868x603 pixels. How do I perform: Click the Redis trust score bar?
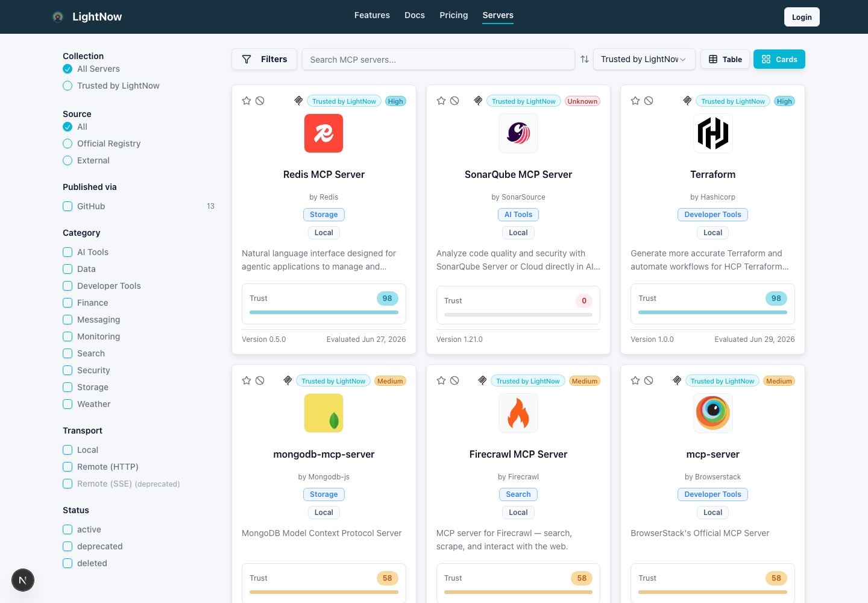tap(324, 312)
